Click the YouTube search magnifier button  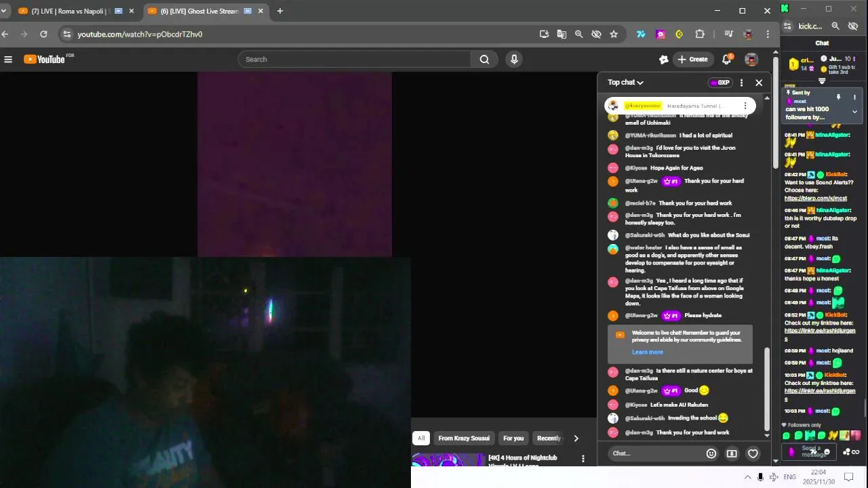point(484,60)
